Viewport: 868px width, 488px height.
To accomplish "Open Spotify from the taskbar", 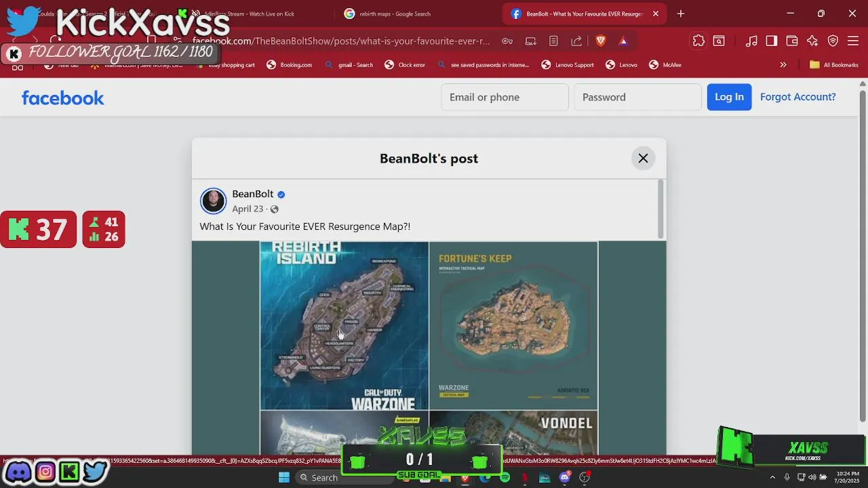I will (505, 477).
